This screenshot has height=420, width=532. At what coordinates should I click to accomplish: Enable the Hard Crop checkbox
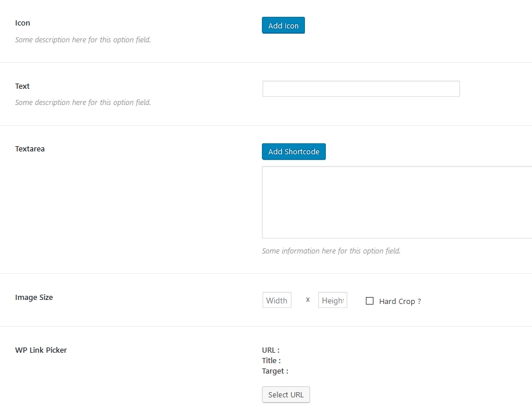click(x=369, y=301)
